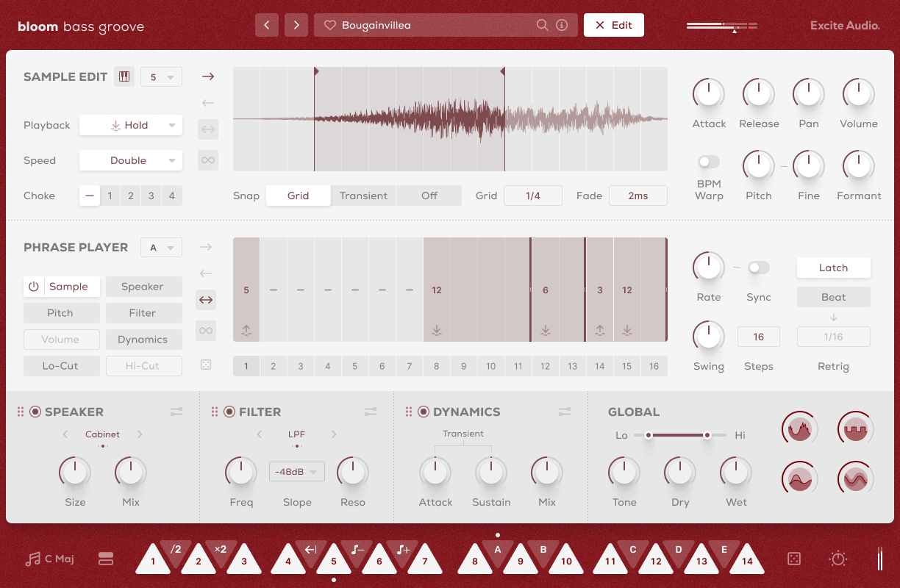Click the right arrow icon above the phrase steps
The width and height of the screenshot is (900, 588).
tap(207, 247)
